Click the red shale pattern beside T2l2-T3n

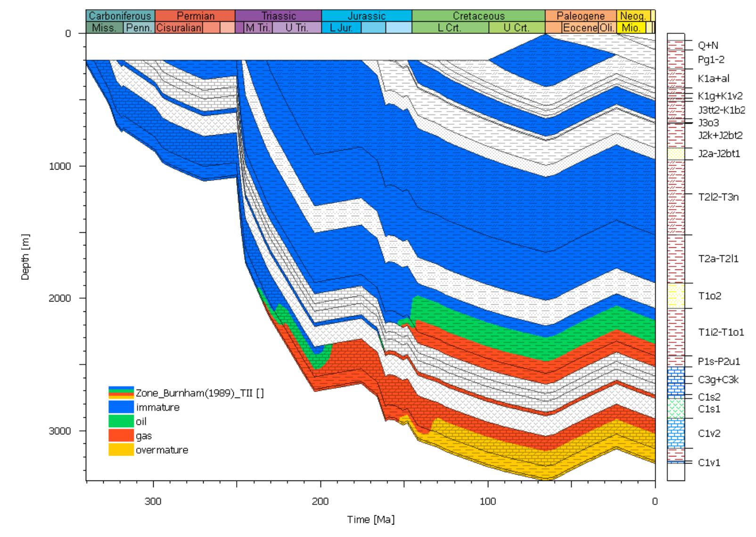click(675, 198)
